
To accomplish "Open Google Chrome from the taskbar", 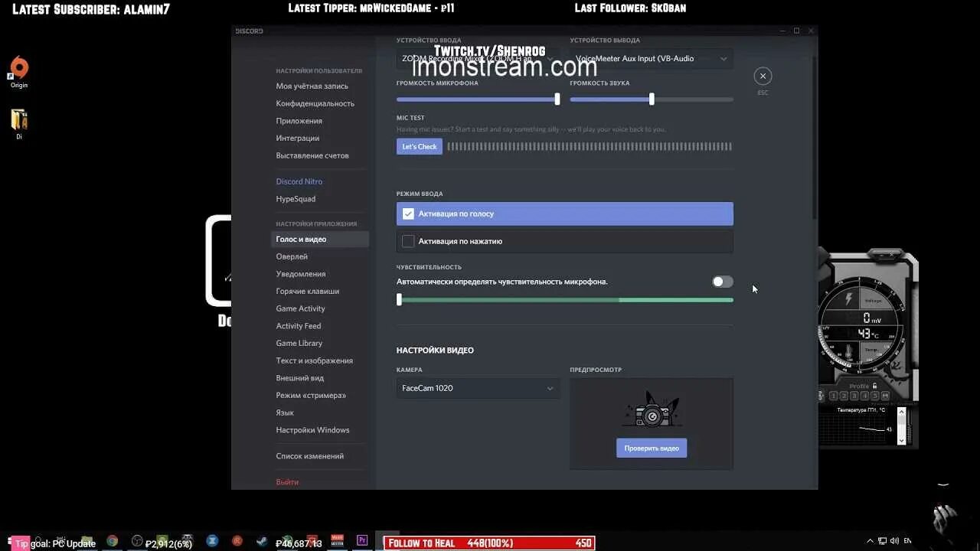I will coord(113,541).
